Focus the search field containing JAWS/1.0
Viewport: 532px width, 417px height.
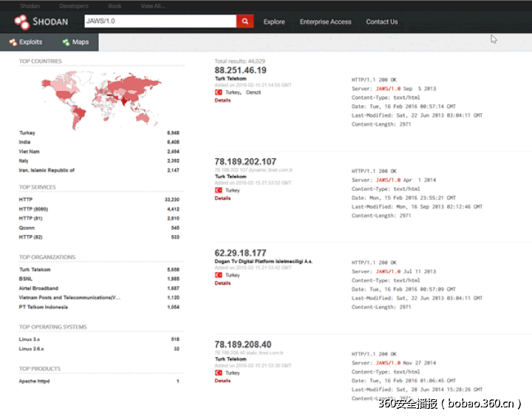160,21
